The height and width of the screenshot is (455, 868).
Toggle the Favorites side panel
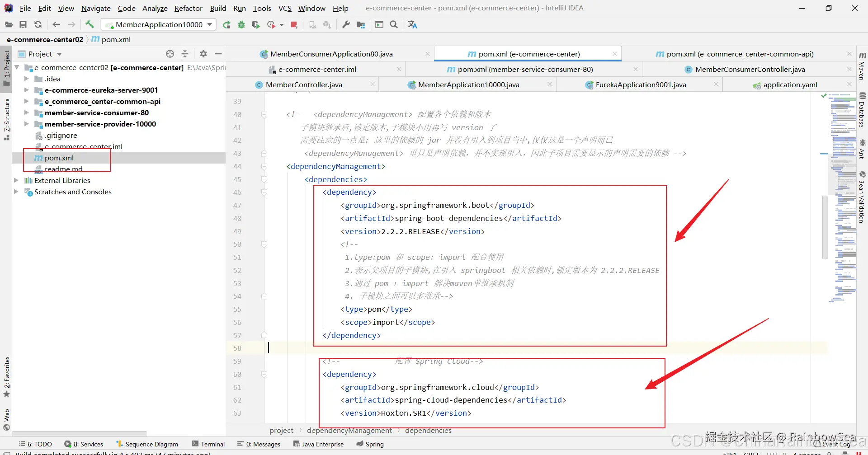[7, 377]
